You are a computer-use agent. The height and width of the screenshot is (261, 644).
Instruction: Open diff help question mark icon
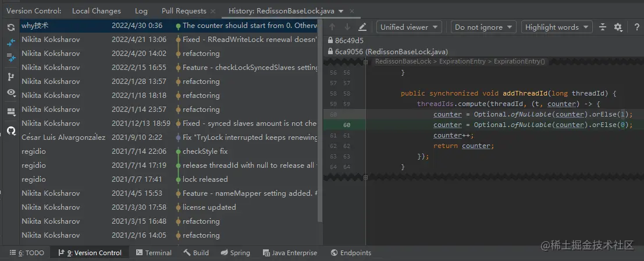[637, 27]
